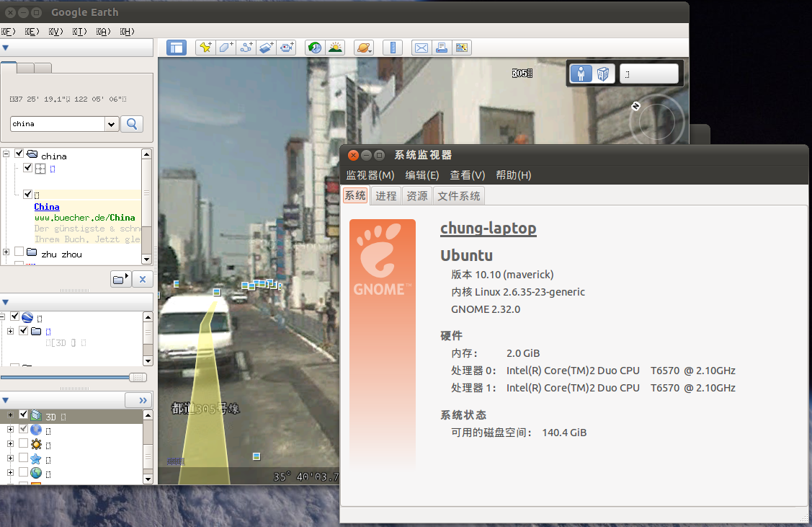Open the 编辑(E) menu in System Monitor
This screenshot has width=812, height=527.
[422, 175]
